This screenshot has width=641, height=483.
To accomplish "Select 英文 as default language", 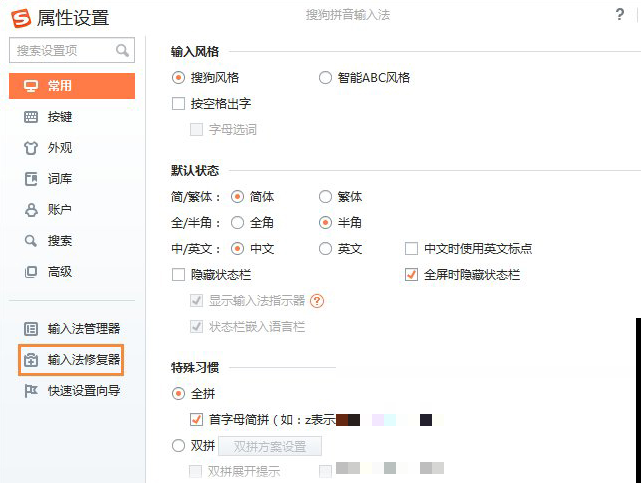I will point(325,248).
